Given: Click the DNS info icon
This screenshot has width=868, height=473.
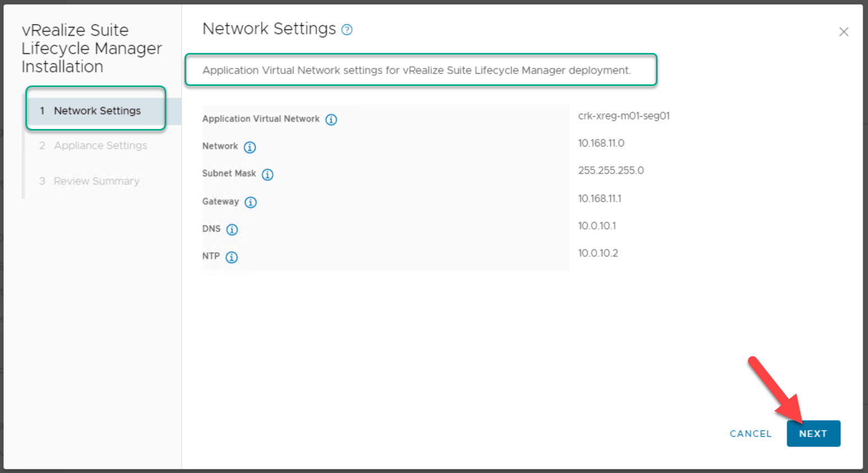Looking at the screenshot, I should click(232, 230).
